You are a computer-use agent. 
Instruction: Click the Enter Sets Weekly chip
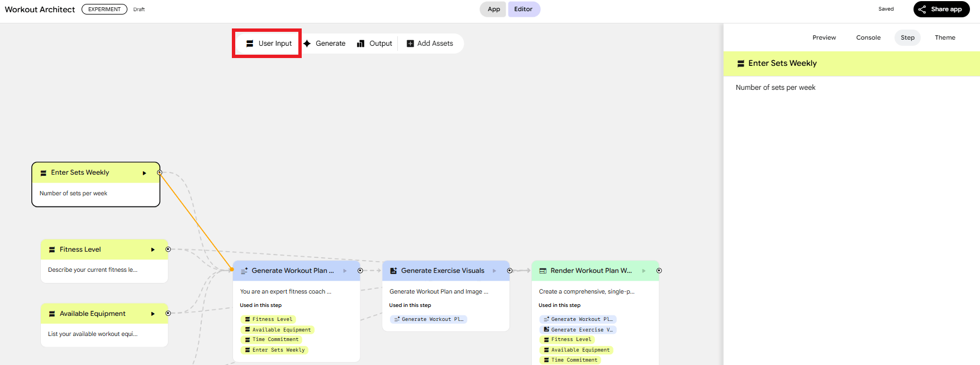click(x=274, y=350)
